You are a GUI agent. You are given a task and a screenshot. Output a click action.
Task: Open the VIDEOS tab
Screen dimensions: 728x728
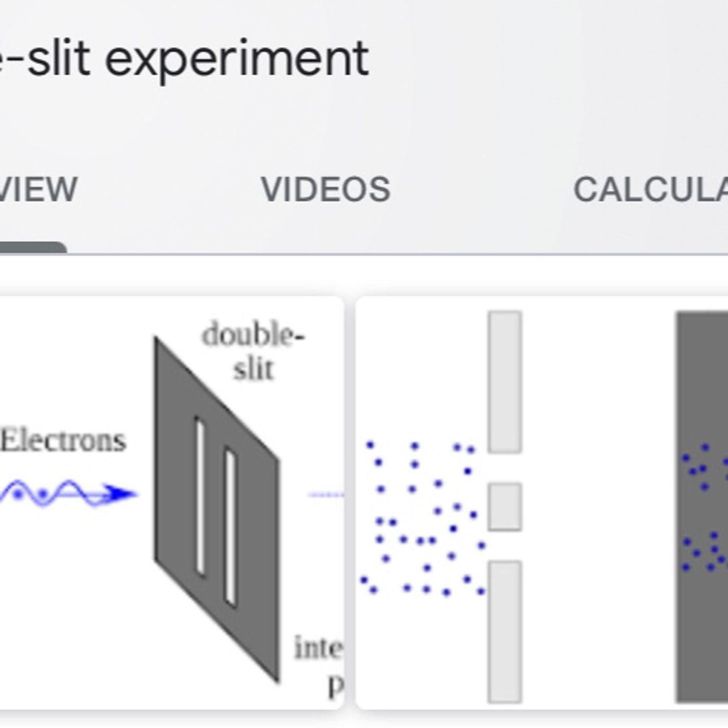coord(326,189)
